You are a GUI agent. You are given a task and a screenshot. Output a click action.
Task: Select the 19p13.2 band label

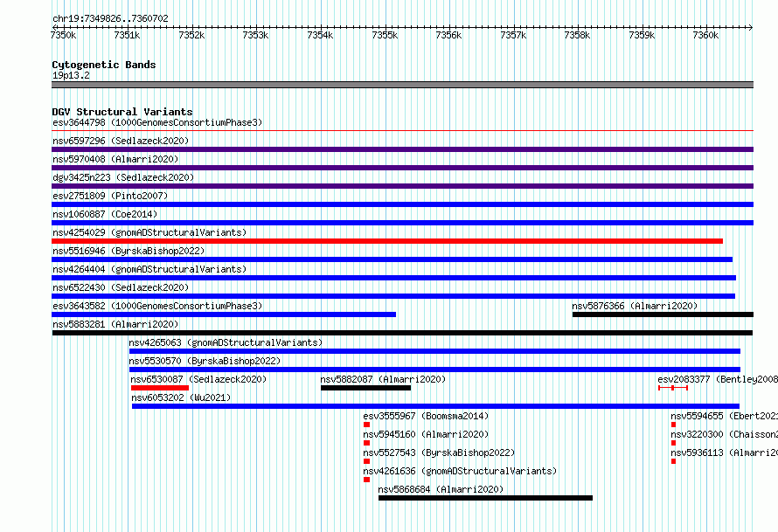click(x=71, y=75)
